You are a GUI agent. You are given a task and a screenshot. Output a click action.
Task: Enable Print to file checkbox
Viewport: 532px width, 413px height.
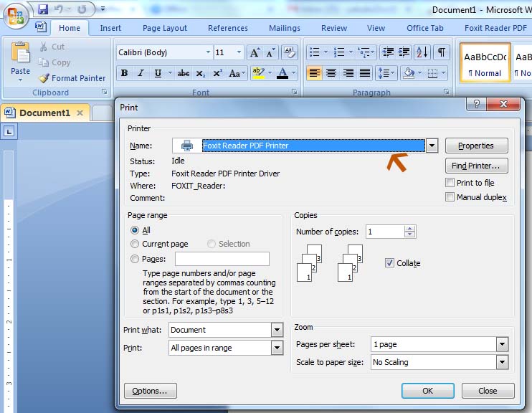[450, 183]
